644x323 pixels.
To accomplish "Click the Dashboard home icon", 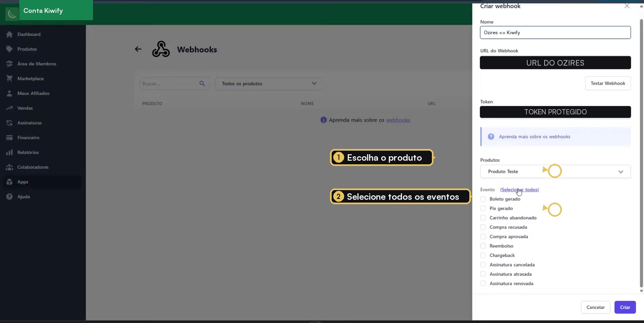I will (x=9, y=35).
